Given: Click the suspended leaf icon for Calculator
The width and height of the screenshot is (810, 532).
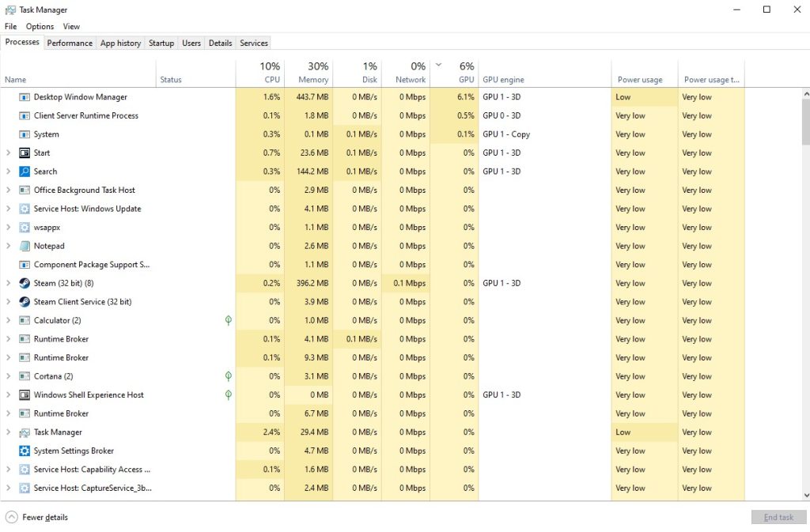Looking at the screenshot, I should coord(229,320).
